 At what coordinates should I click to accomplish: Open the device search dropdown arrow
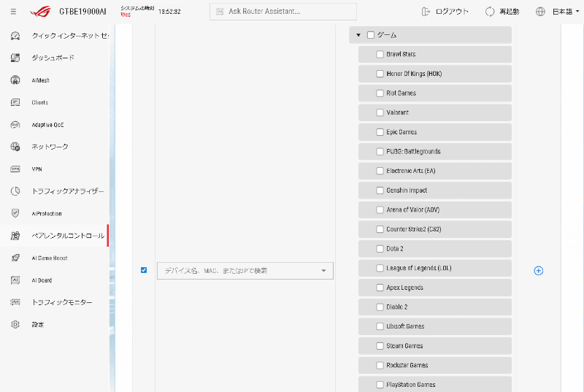[x=323, y=271]
